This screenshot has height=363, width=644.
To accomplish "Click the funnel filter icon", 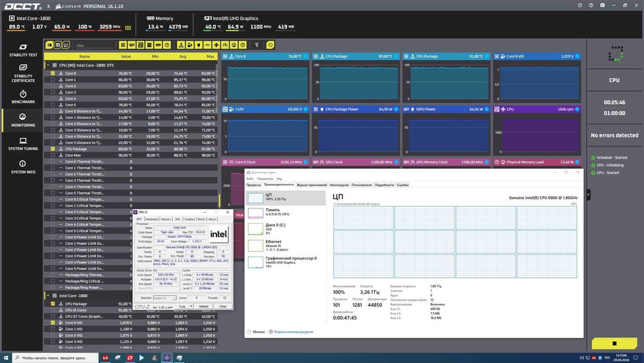I will pos(257,44).
